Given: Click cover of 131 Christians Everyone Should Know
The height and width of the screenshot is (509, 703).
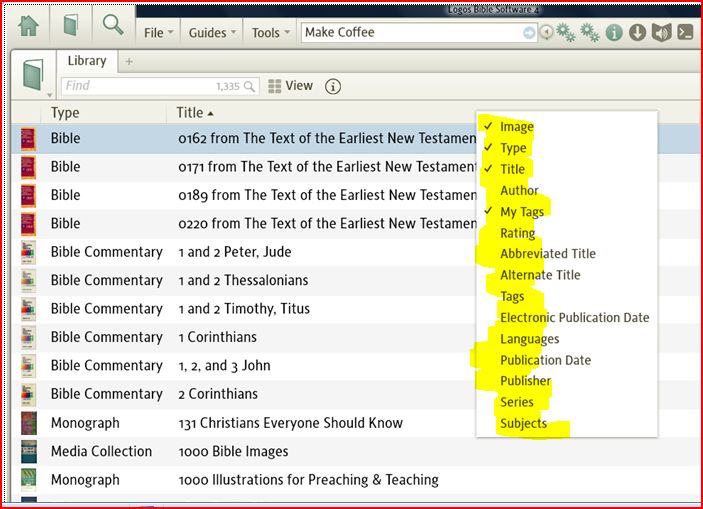Looking at the screenshot, I should [29, 423].
